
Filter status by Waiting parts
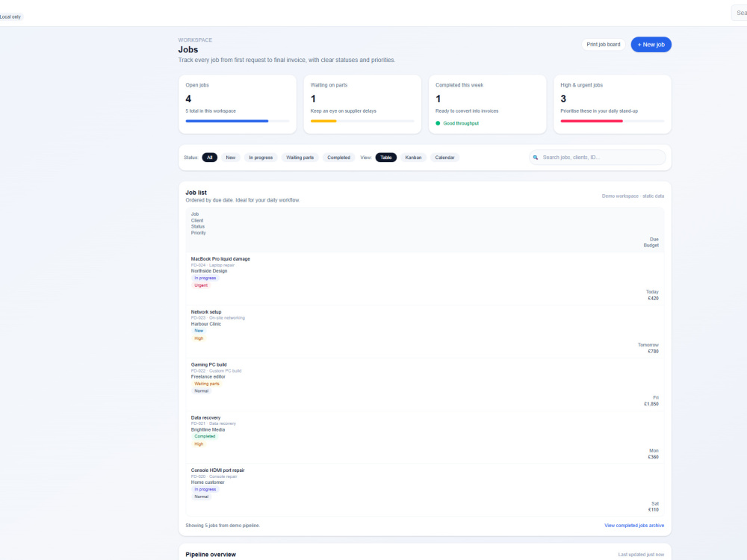pos(300,158)
